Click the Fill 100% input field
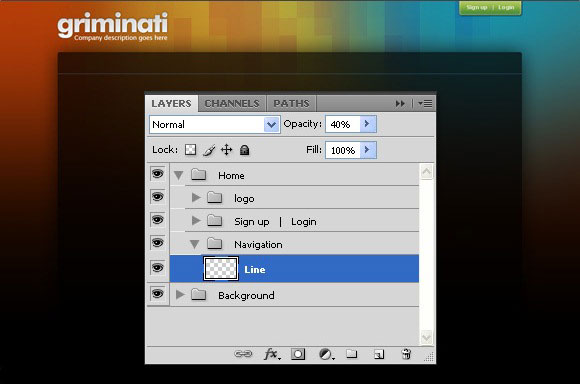 pos(343,150)
